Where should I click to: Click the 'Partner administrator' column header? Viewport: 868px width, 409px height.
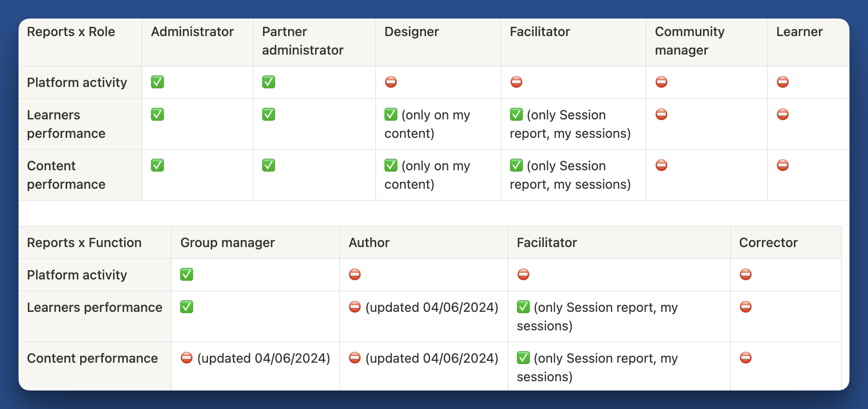[302, 41]
